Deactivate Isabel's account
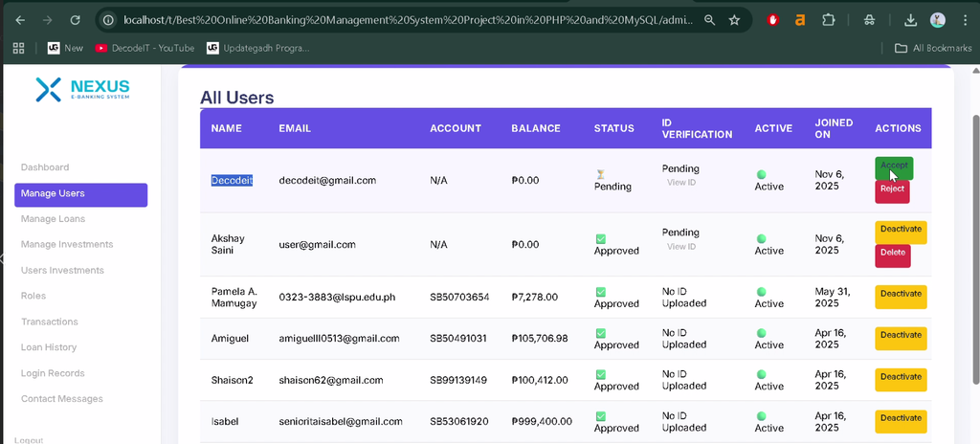The width and height of the screenshot is (980, 444). point(901,421)
